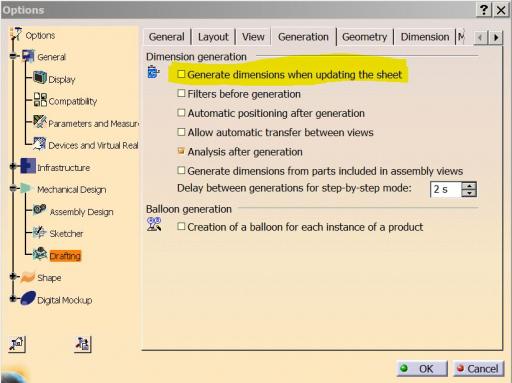Screen dimensions: 512x383
Task: Enable Automatic positioning after generation
Action: (181, 113)
